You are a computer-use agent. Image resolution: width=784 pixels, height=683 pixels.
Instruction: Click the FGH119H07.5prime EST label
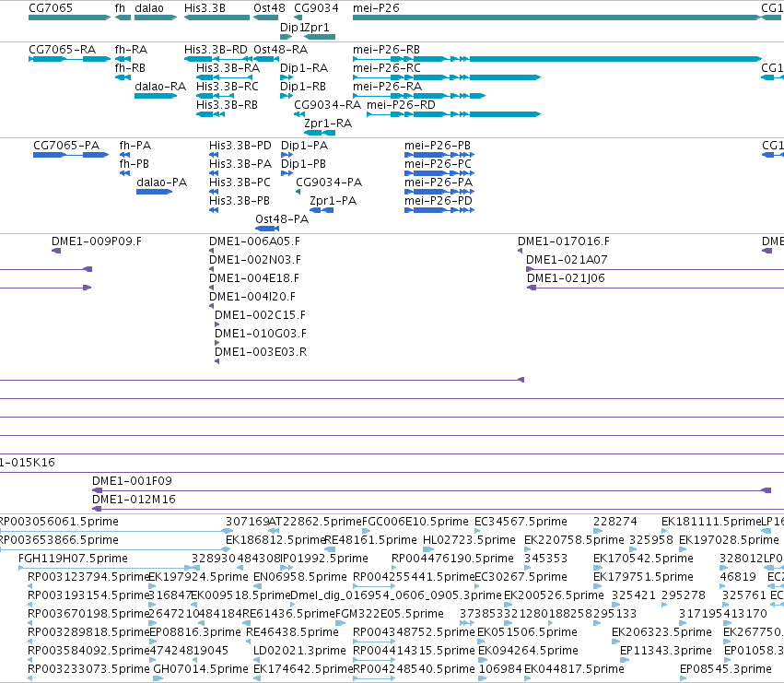(73, 559)
